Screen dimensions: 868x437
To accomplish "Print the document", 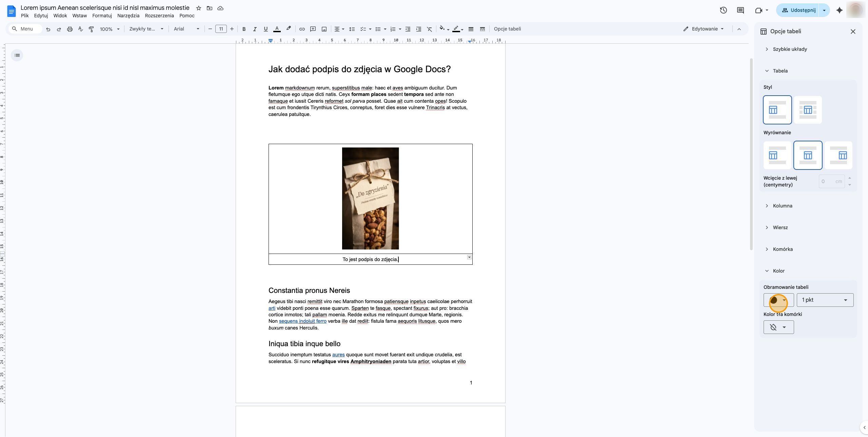I will [x=70, y=29].
